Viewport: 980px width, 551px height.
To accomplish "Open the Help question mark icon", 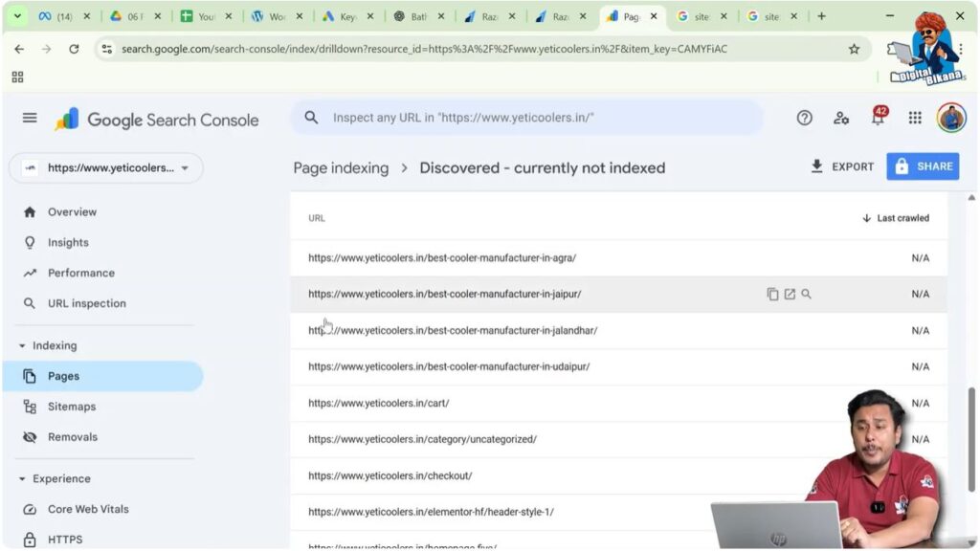I will [804, 118].
